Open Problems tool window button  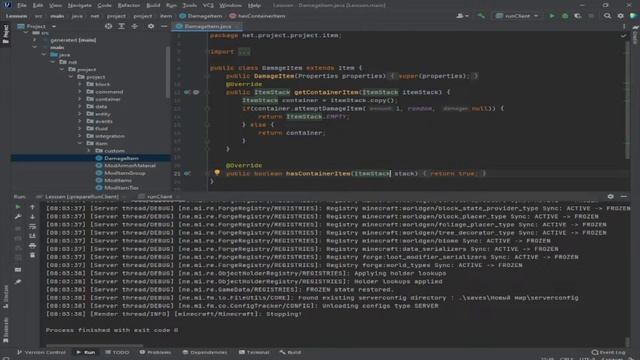[x=155, y=352]
